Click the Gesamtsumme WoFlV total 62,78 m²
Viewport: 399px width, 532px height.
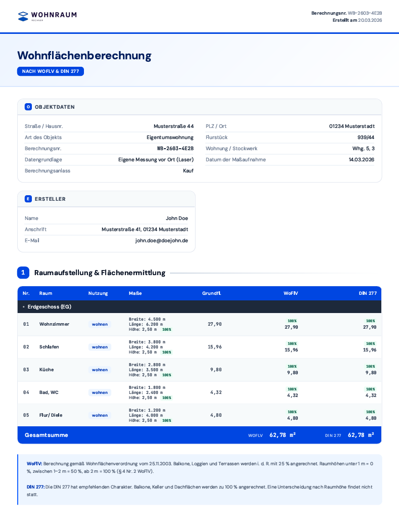282,435
